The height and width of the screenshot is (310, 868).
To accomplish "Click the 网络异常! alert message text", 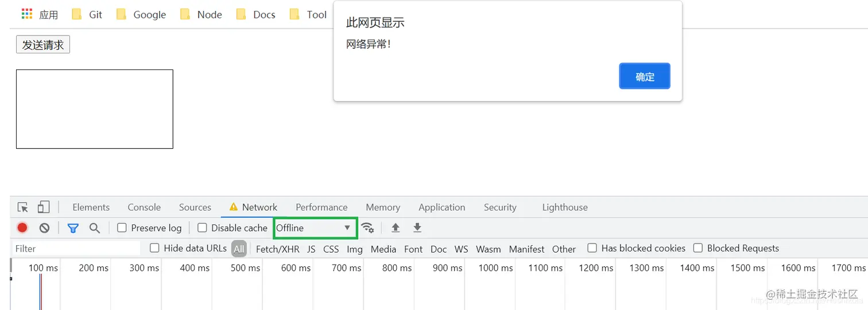I will [x=369, y=44].
